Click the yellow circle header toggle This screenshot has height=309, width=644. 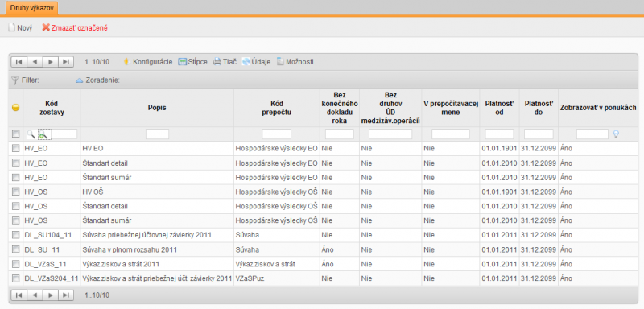tap(15, 108)
